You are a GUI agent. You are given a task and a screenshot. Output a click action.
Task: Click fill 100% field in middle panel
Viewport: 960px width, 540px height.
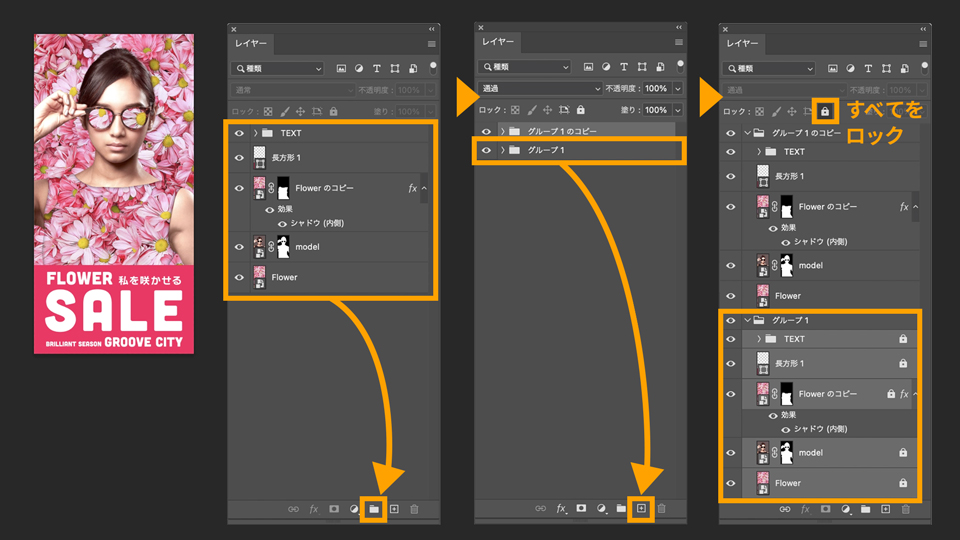click(656, 110)
